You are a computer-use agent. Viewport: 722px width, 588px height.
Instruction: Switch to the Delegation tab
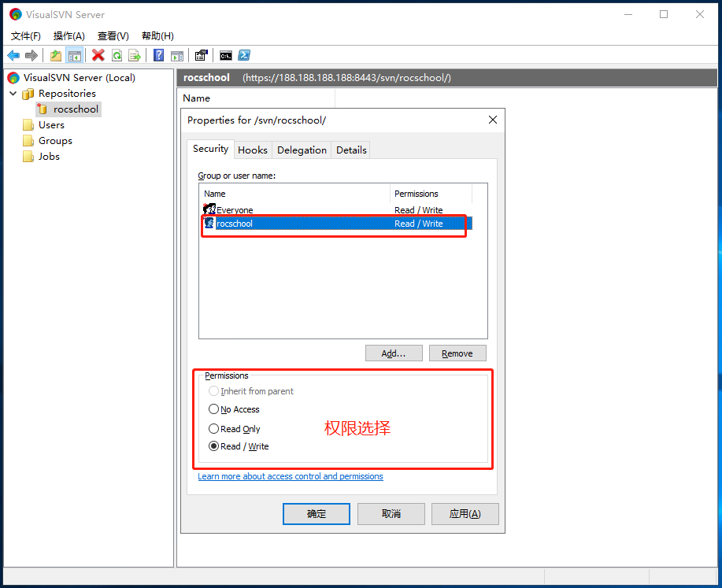[302, 150]
